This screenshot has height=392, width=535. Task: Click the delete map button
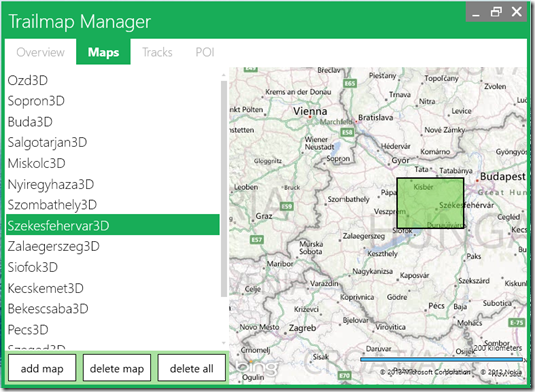point(117,368)
